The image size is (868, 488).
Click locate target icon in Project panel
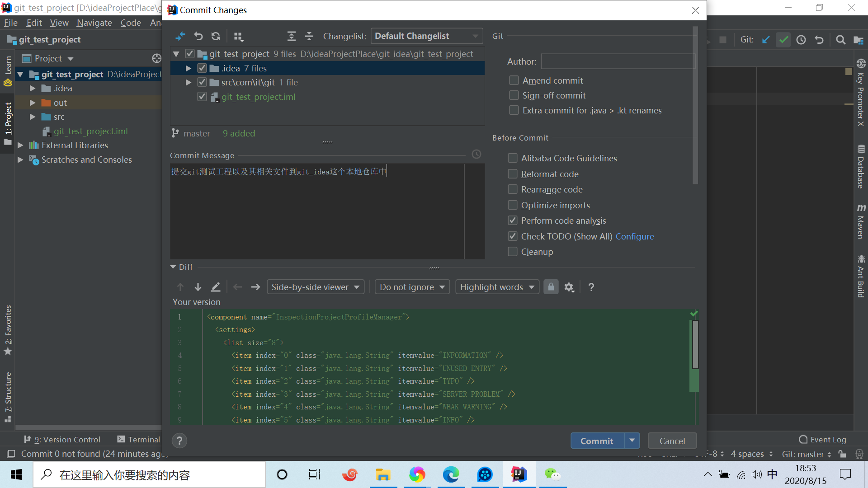tap(157, 58)
